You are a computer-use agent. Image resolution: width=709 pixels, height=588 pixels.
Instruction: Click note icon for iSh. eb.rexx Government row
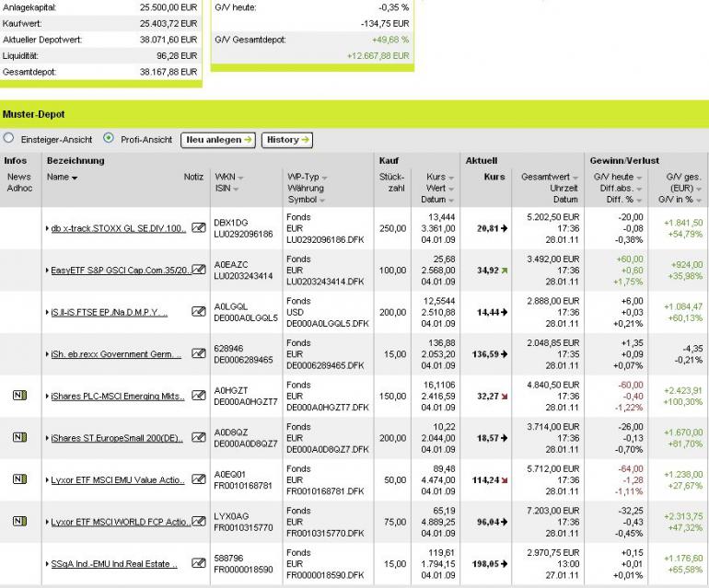coord(199,353)
